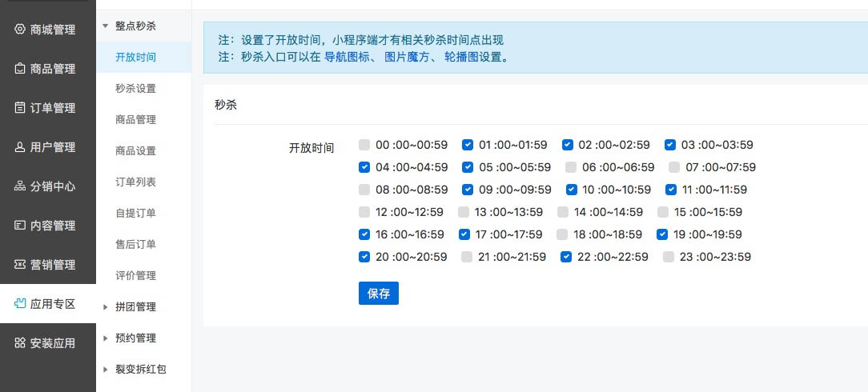Viewport: 868px width, 392px height.
Task: Uncheck the 19:00~19:59 time slot
Action: coord(662,234)
